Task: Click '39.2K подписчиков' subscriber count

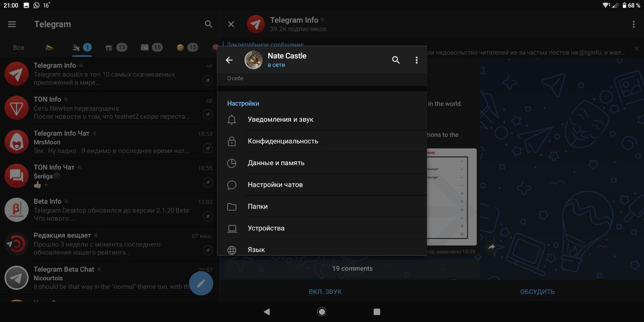Action: point(298,29)
